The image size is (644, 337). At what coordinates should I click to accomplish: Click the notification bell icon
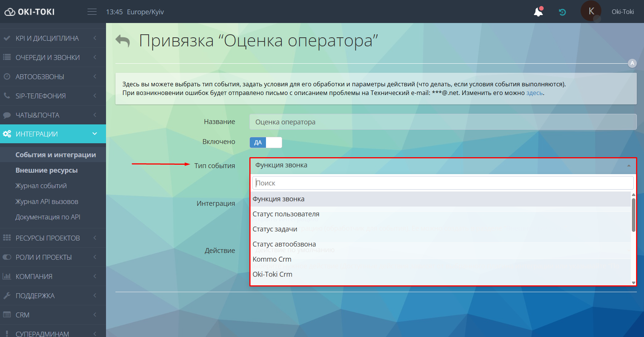pos(538,12)
